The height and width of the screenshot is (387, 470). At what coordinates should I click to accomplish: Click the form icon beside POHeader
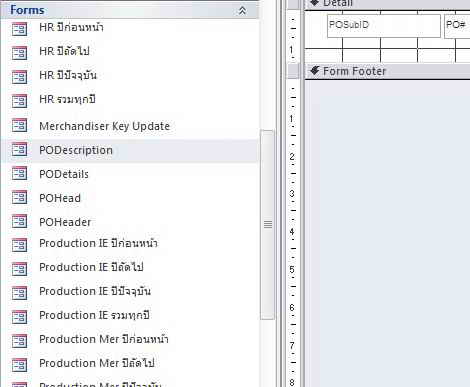point(19,222)
